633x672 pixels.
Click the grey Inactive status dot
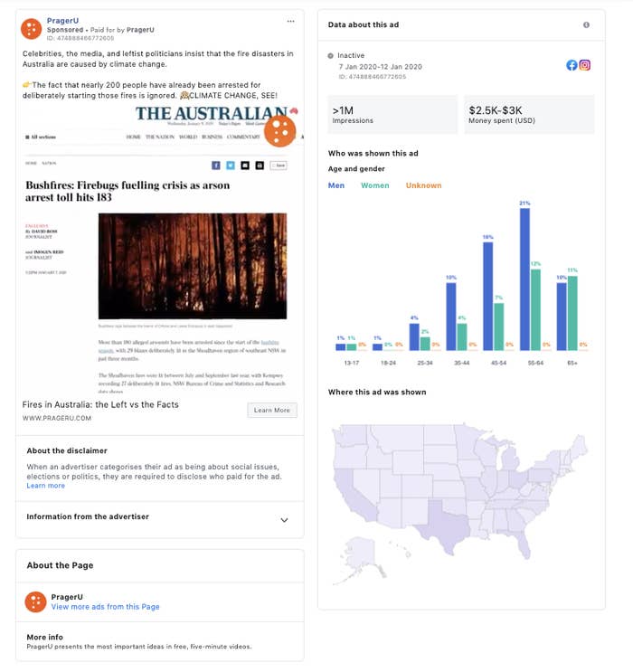pyautogui.click(x=330, y=56)
